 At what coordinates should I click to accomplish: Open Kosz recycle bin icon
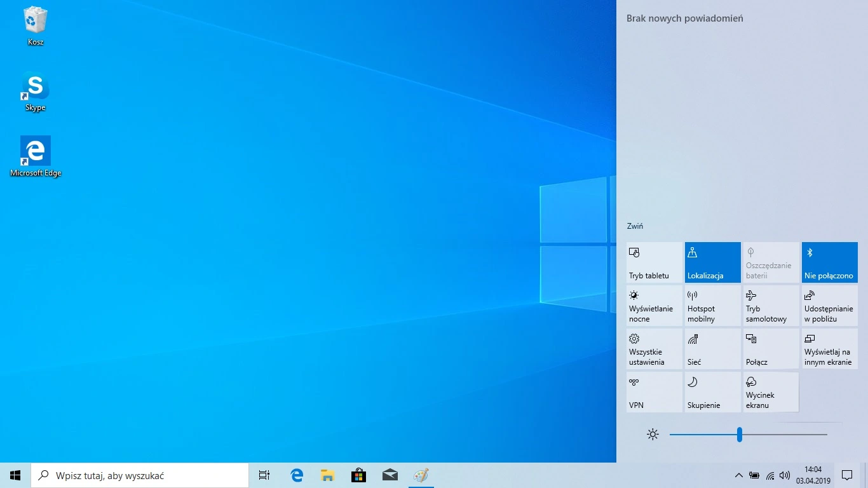point(35,24)
